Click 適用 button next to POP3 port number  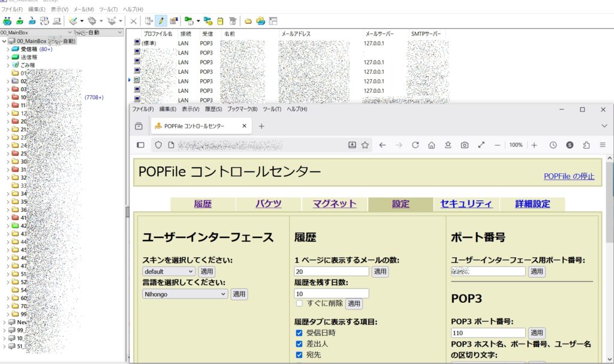pyautogui.click(x=537, y=333)
